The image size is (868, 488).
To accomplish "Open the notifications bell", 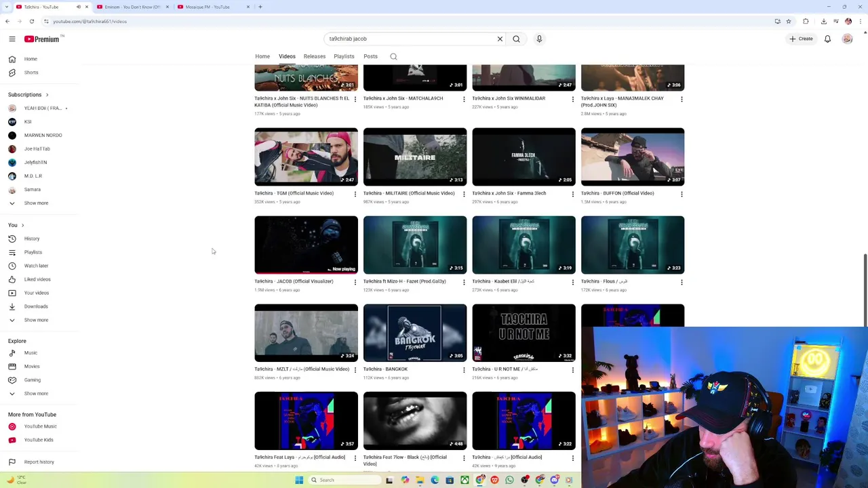I will 827,39.
